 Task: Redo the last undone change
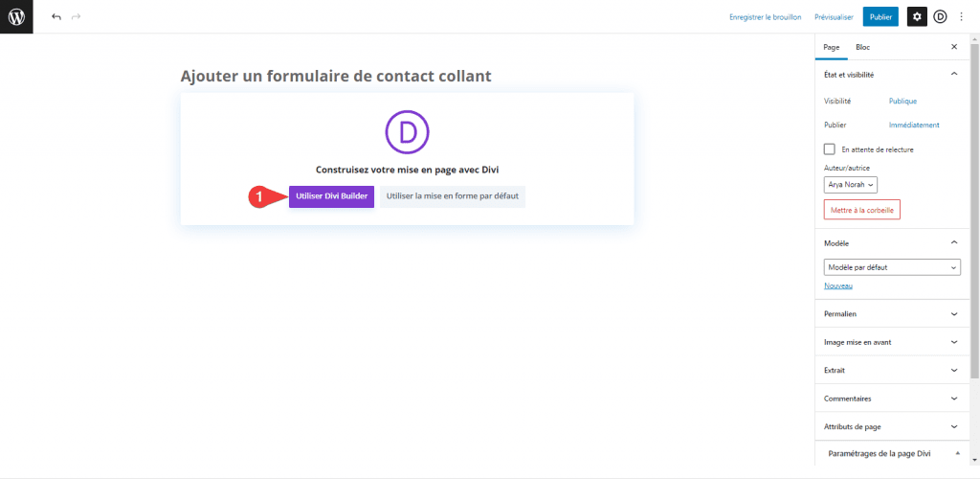[x=77, y=17]
